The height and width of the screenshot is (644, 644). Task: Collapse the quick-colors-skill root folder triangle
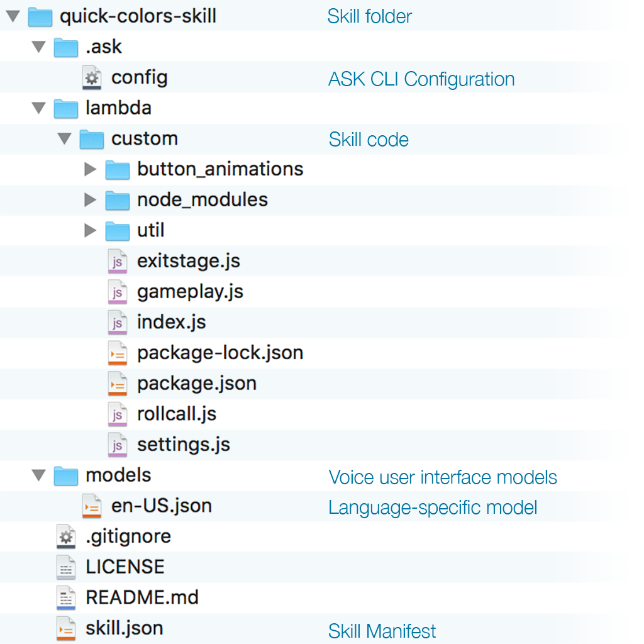click(13, 16)
